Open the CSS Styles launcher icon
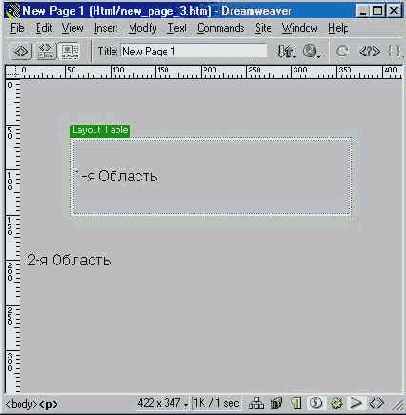The width and height of the screenshot is (406, 415). point(316,404)
